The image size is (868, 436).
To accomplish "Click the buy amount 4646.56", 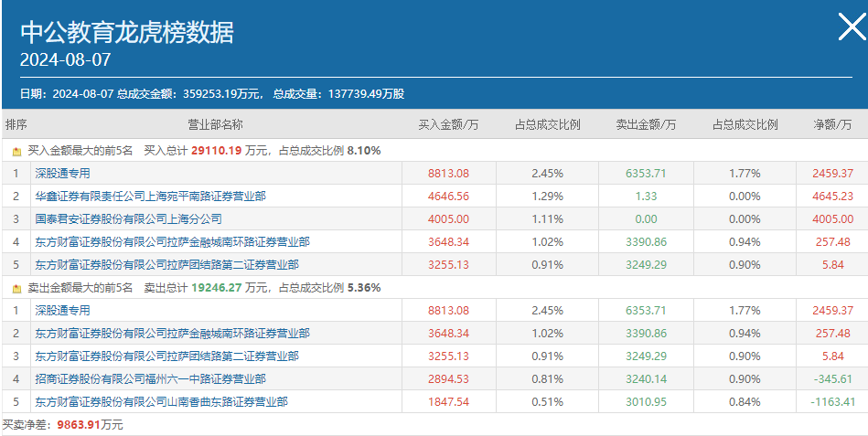I will [448, 197].
